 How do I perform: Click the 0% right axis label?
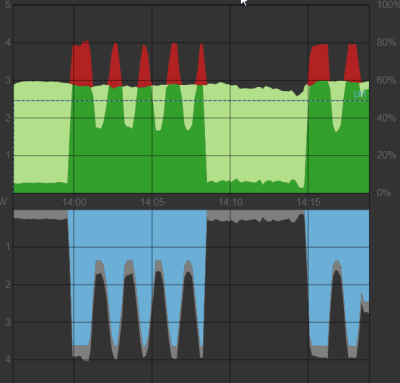pyautogui.click(x=384, y=193)
